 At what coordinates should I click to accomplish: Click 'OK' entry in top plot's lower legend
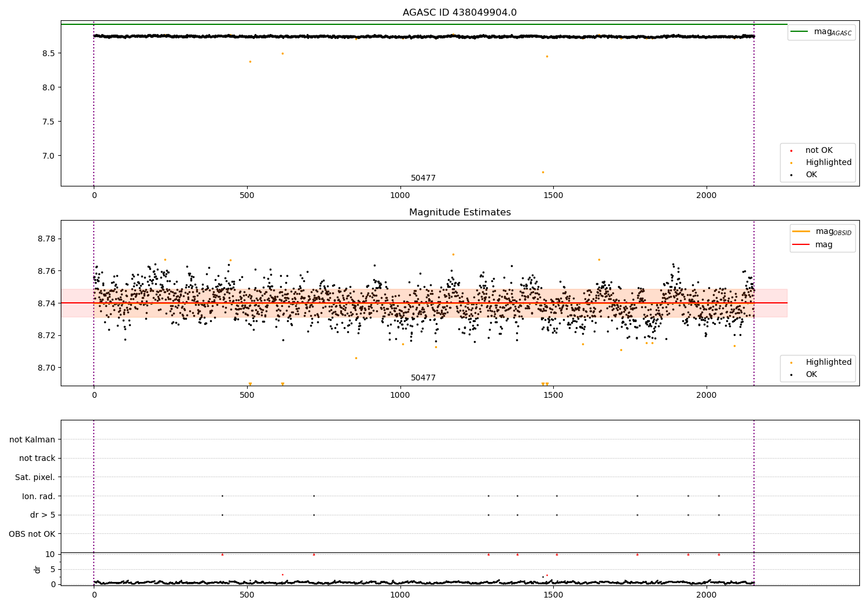tap(811, 175)
